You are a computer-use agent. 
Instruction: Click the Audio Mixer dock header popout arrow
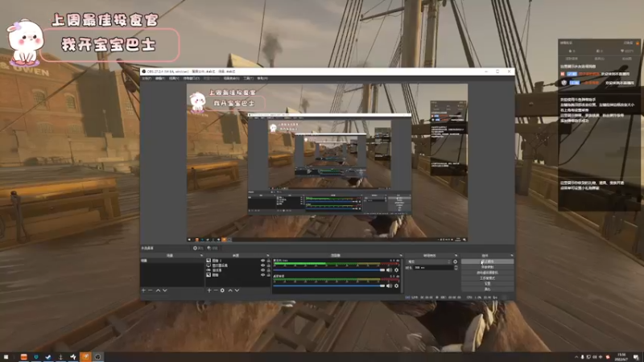401,255
